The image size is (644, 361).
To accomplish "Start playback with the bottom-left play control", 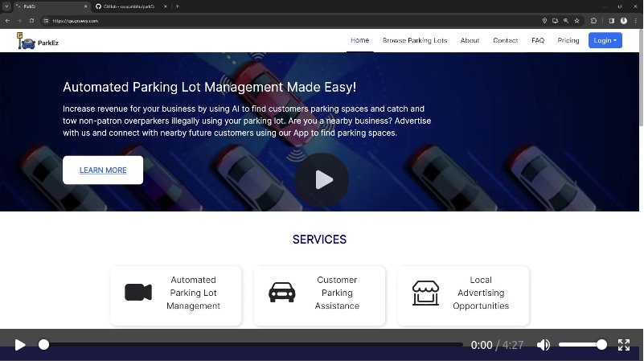I will click(x=20, y=345).
